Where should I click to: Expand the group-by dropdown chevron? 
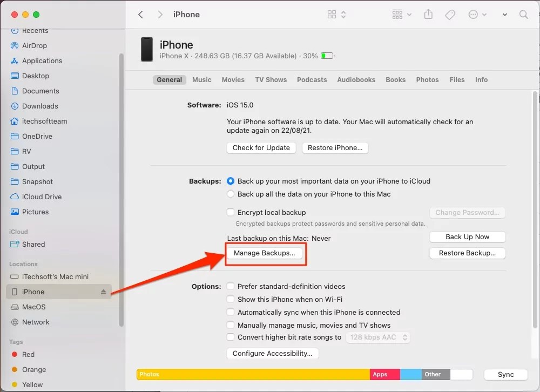[409, 15]
